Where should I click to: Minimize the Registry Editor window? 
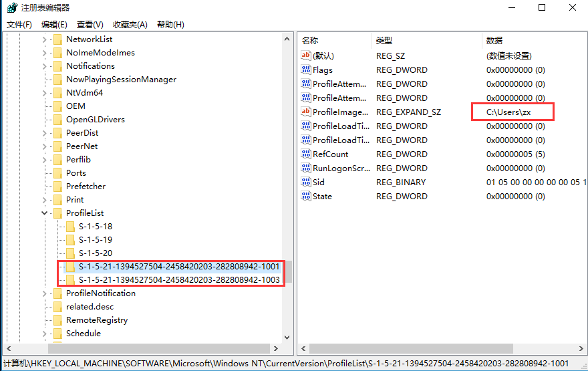tap(512, 7)
